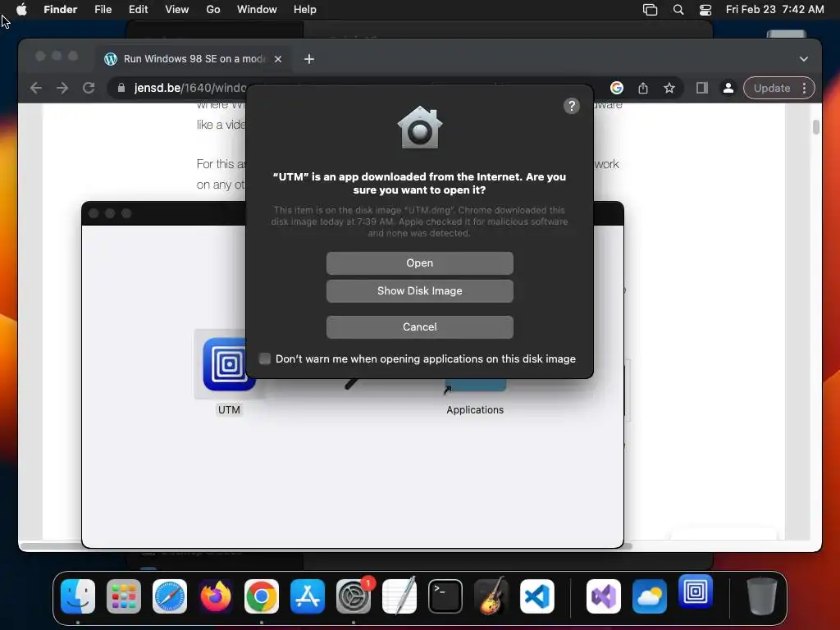
Task: View site info via lock icon
Action: (x=121, y=88)
